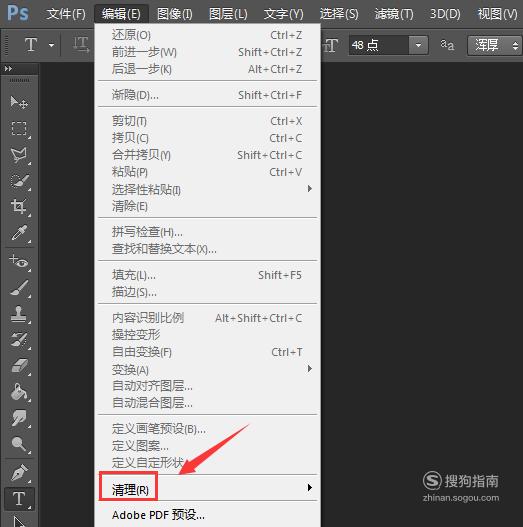Viewport: 523px width, 527px height.
Task: Open the 滤镜(T) menu
Action: click(394, 14)
